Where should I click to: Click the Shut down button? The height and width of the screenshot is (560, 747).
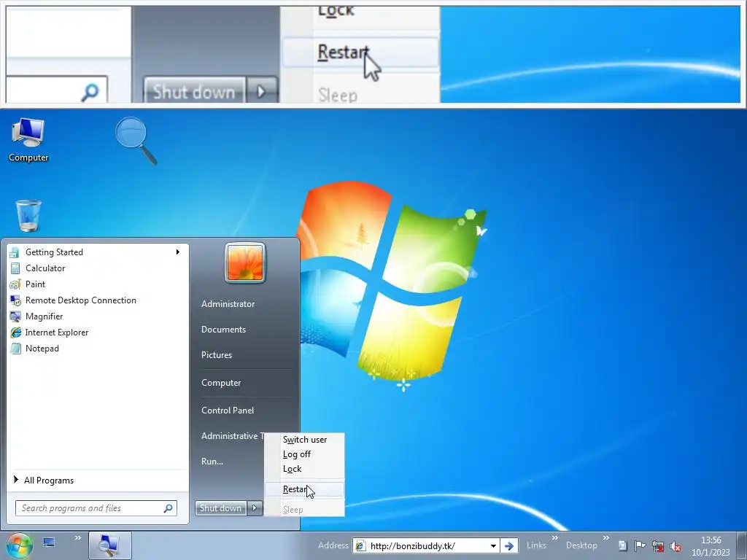(x=220, y=508)
